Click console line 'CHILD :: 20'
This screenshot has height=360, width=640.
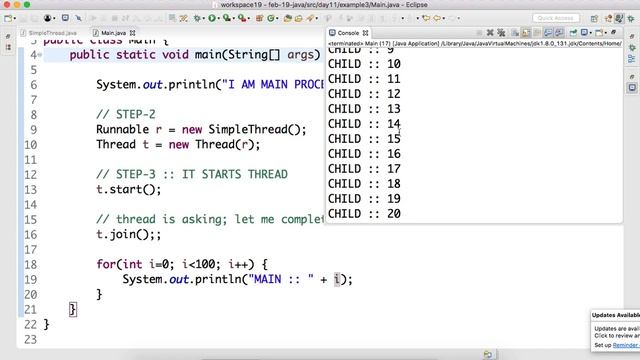(x=364, y=214)
